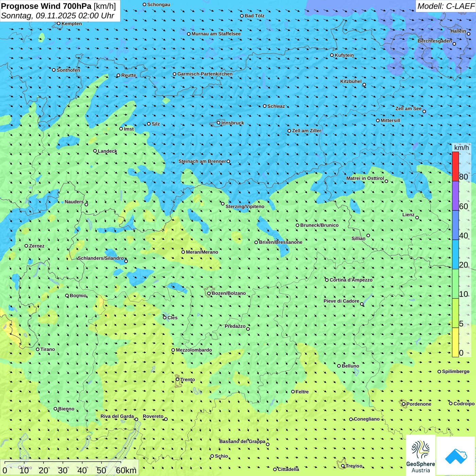This screenshot has height=476, width=476.
Task: Select the Bormio town label
Action: pyautogui.click(x=78, y=295)
